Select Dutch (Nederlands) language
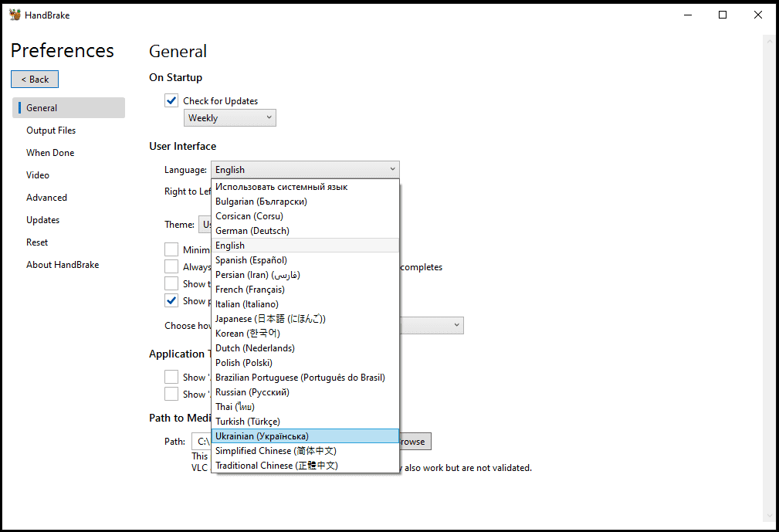The width and height of the screenshot is (779, 532). (305, 347)
